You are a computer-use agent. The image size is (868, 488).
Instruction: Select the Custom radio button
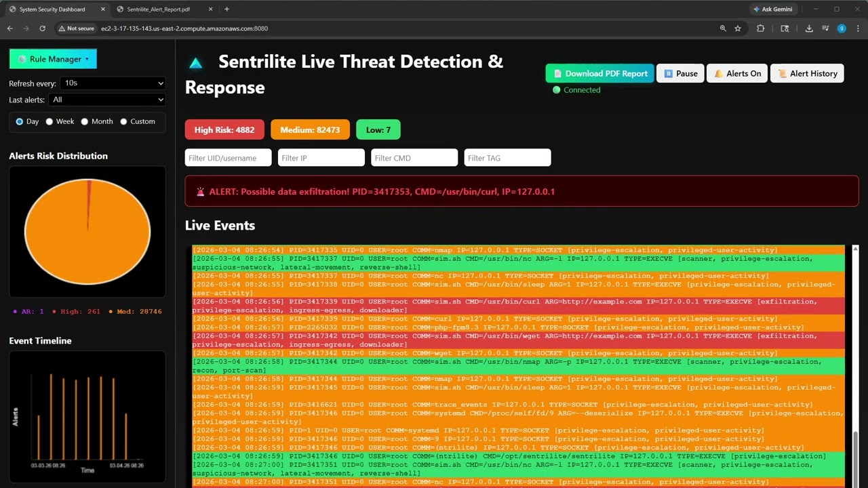click(x=123, y=121)
